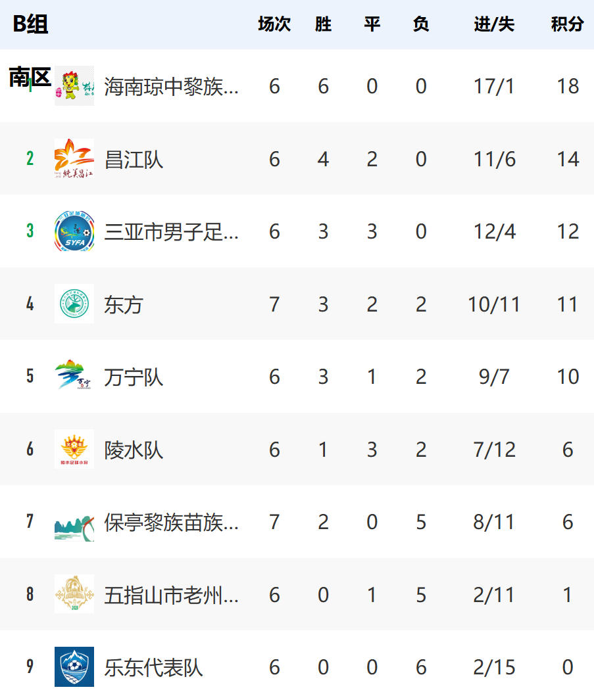The image size is (594, 700).
Task: Click the 场次 column header
Action: 274,24
